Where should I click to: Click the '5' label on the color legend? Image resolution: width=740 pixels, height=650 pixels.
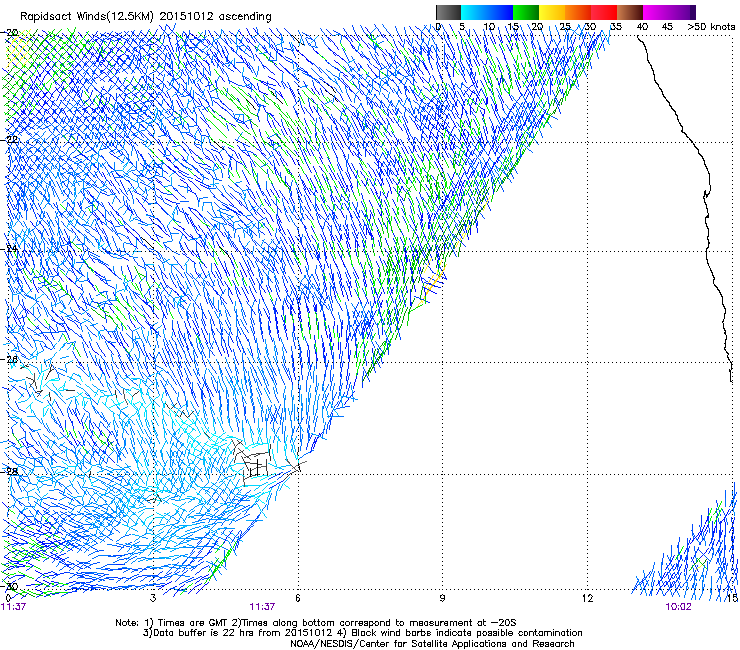(462, 27)
